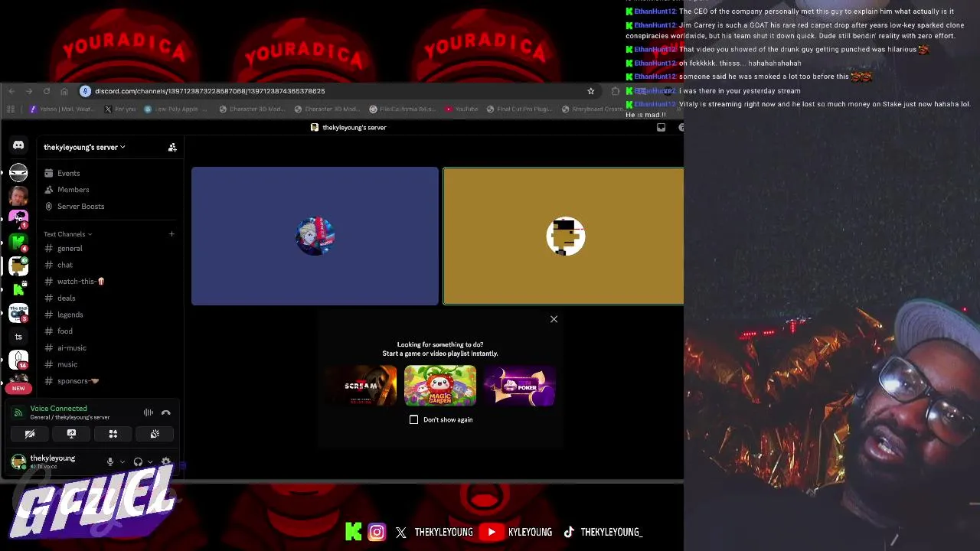Open noise suppression waveform icon
The image size is (980, 551).
pyautogui.click(x=149, y=412)
